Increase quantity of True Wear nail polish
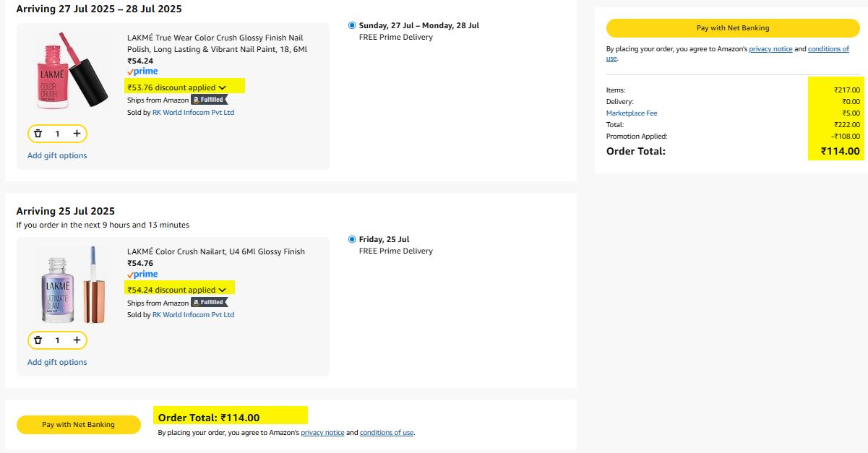868x453 pixels. (x=76, y=134)
